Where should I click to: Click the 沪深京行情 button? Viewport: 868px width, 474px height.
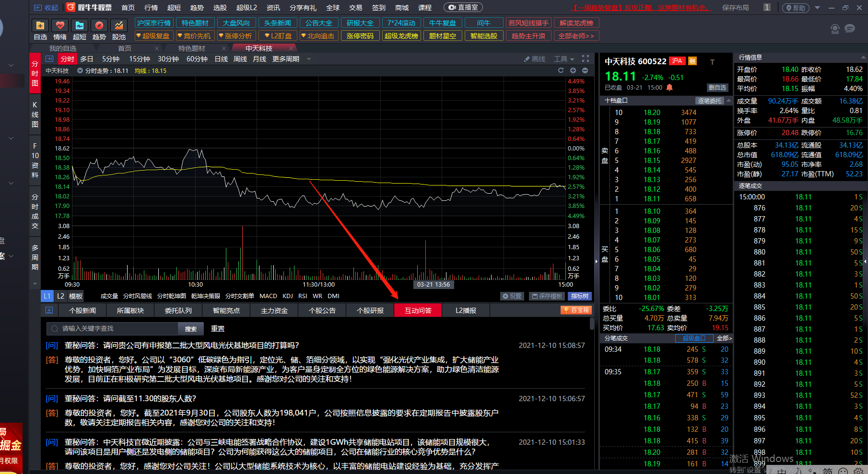click(154, 23)
